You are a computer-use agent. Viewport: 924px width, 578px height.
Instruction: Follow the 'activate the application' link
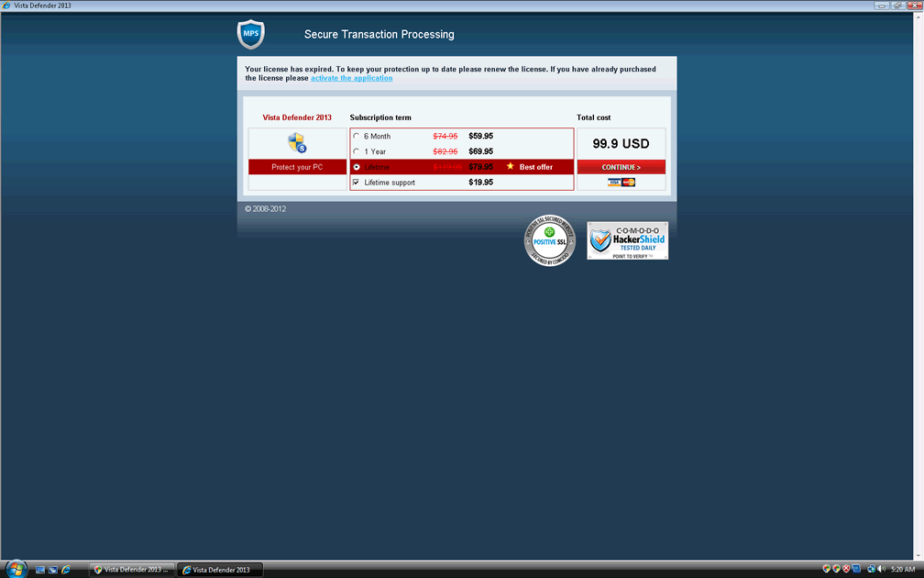(351, 78)
